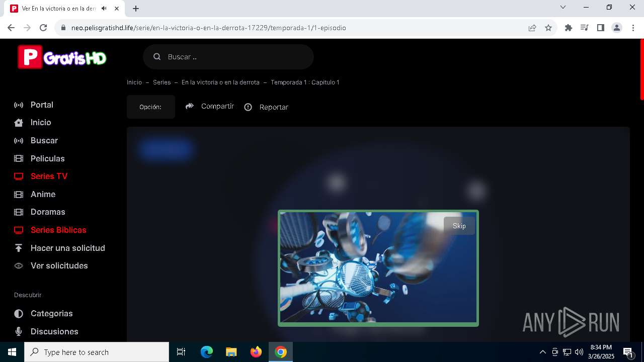644x362 pixels.
Task: Click the tennis rackets ad video
Action: [x=378, y=267]
